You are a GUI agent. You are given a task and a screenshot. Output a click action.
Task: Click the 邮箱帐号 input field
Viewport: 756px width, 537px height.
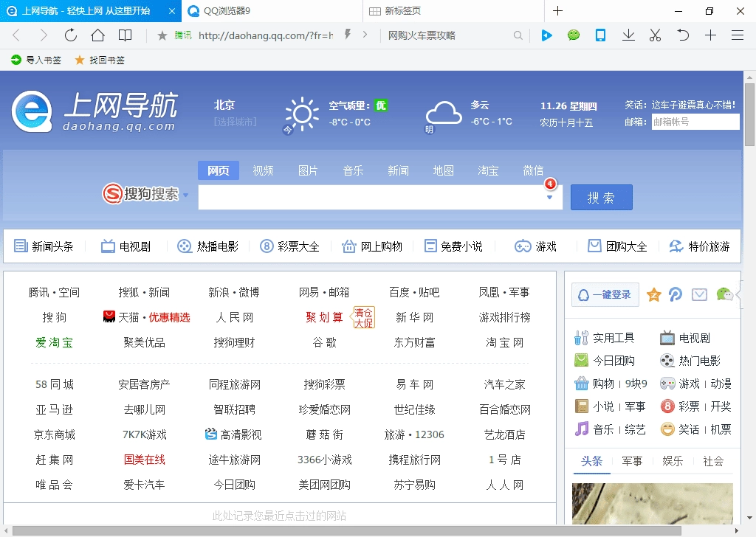coord(695,122)
